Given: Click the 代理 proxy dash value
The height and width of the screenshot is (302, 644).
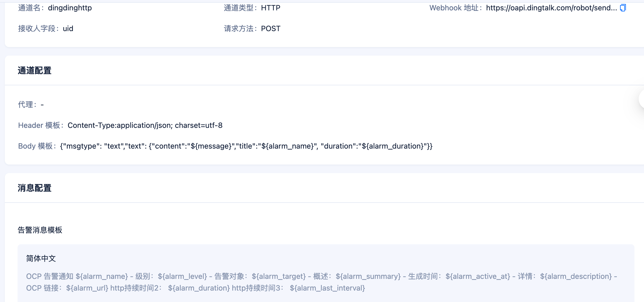Looking at the screenshot, I should pos(42,105).
